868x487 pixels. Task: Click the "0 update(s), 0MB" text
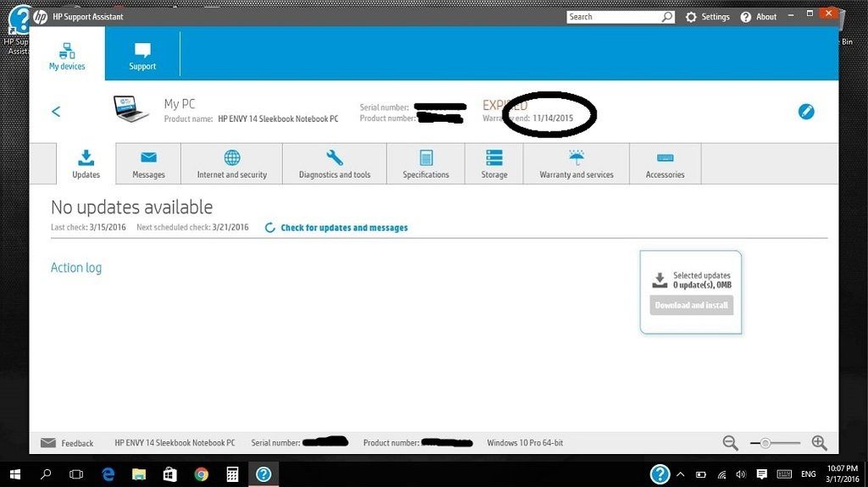tap(702, 285)
